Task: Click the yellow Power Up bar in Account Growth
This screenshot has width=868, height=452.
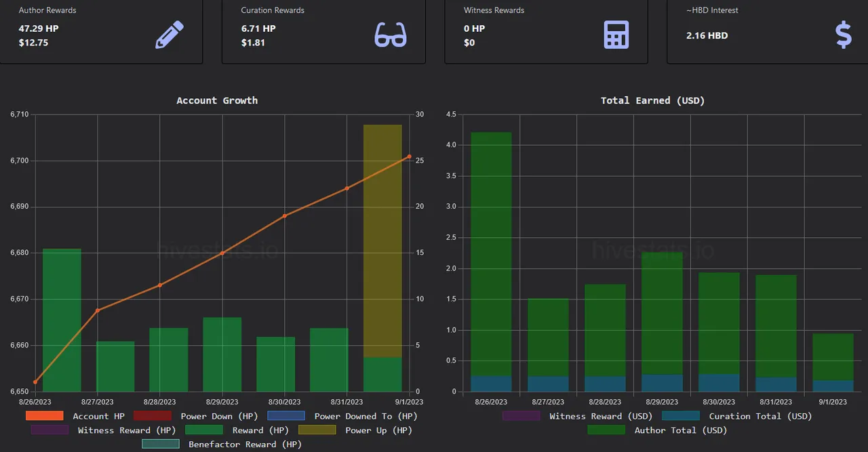Action: pyautogui.click(x=382, y=237)
